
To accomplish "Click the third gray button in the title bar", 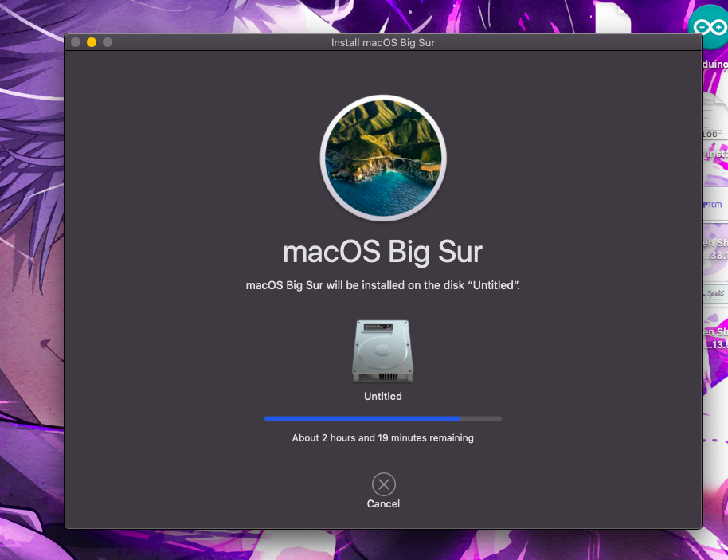I will click(x=108, y=42).
